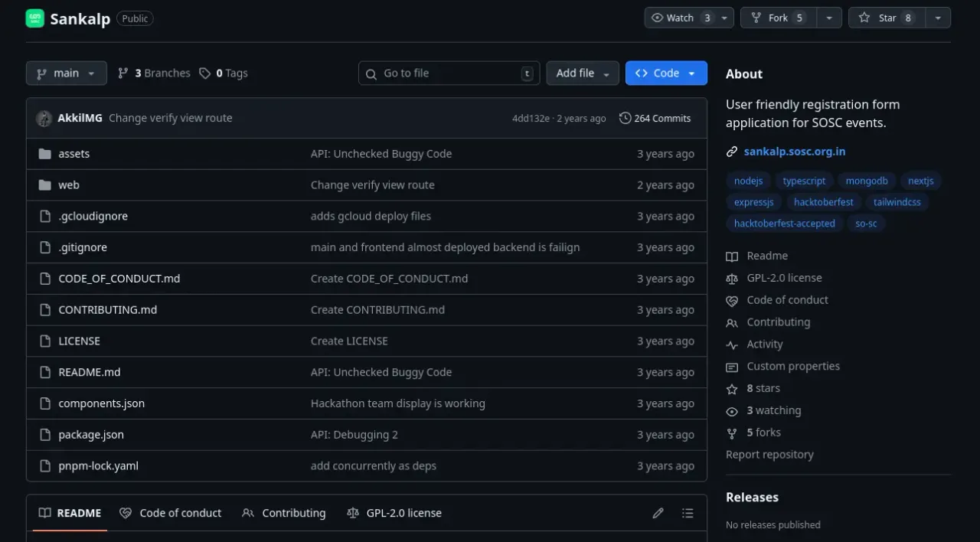This screenshot has height=542, width=980.
Task: Open the assets folder icon
Action: pyautogui.click(x=44, y=154)
